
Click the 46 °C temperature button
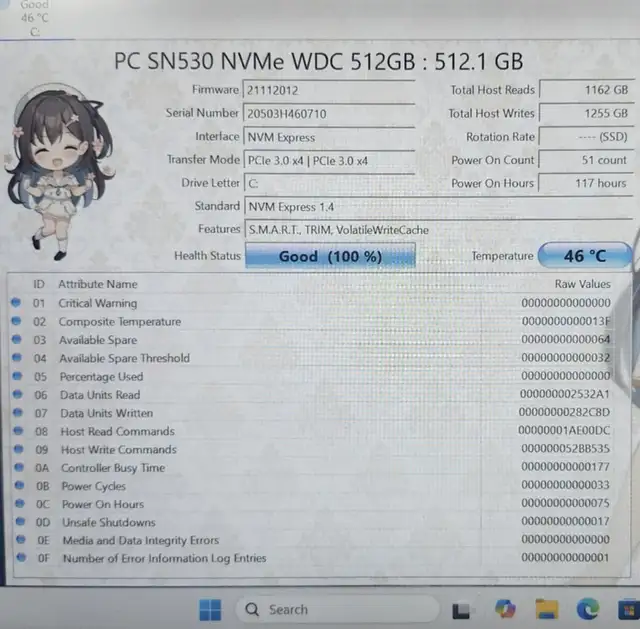coord(585,256)
